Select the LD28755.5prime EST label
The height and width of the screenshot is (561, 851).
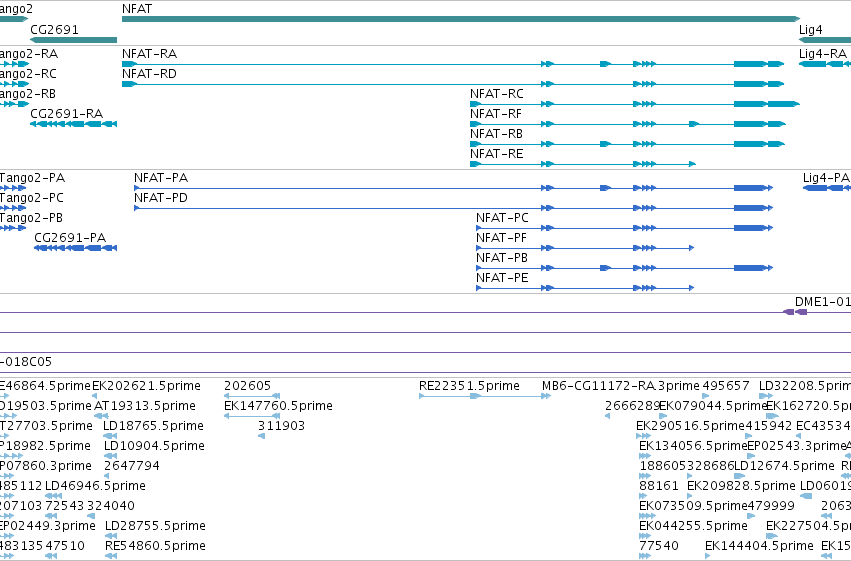[x=155, y=526]
